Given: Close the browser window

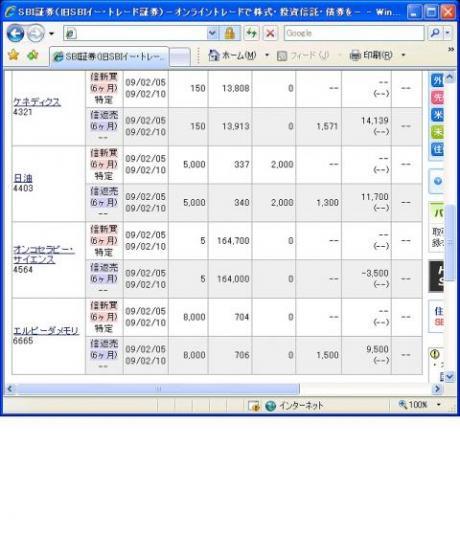Looking at the screenshot, I should tap(448, 13).
